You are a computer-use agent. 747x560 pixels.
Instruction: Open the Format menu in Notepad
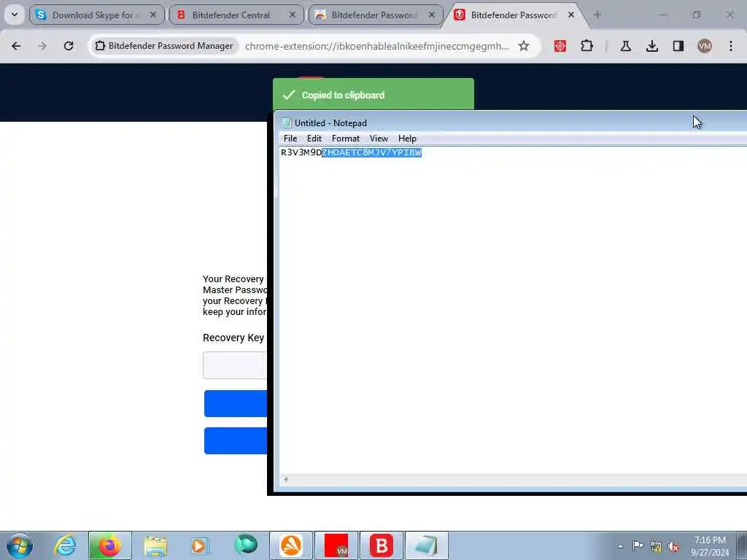346,139
